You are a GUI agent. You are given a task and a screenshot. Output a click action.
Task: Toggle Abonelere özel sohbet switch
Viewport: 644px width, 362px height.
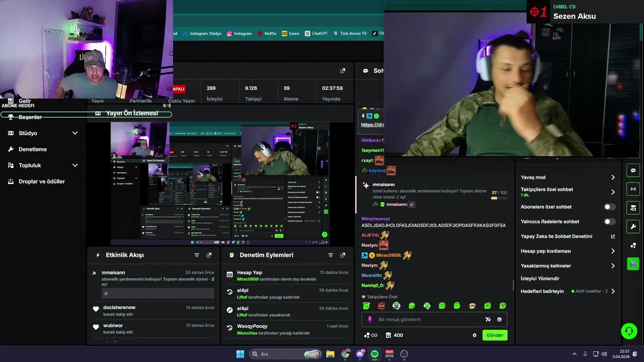(x=609, y=207)
